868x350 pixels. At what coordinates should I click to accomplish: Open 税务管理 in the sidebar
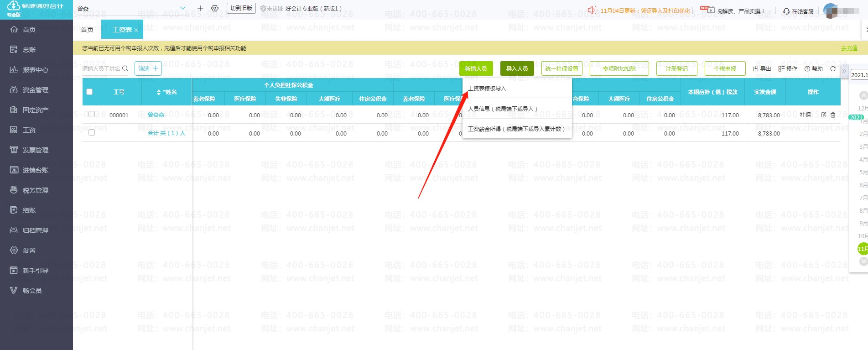click(x=36, y=190)
